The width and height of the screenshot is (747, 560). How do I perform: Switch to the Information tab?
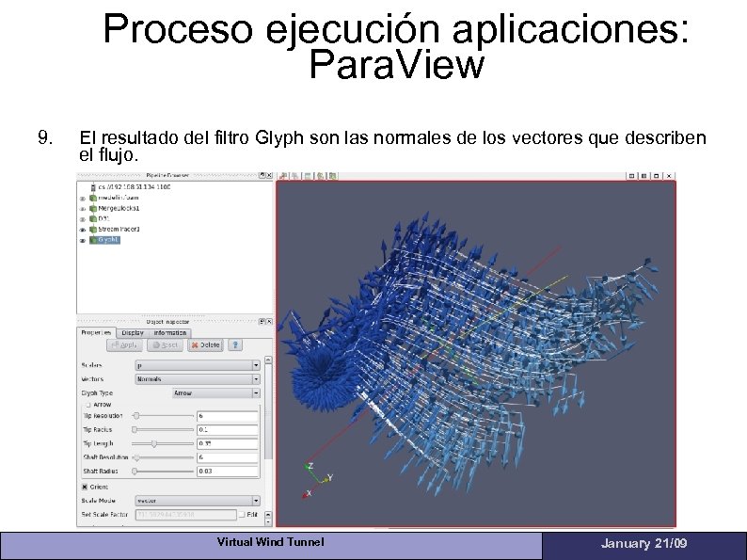(x=170, y=333)
